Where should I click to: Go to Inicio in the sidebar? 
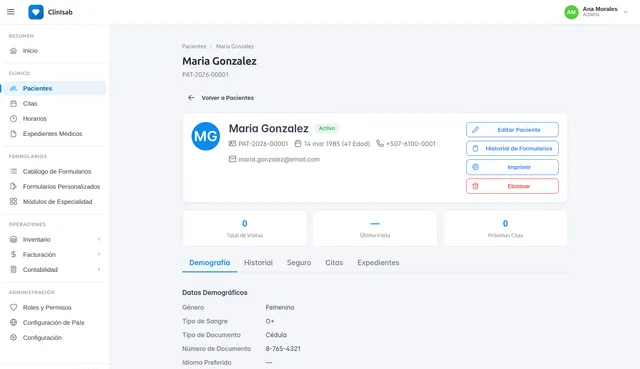pyautogui.click(x=55, y=51)
